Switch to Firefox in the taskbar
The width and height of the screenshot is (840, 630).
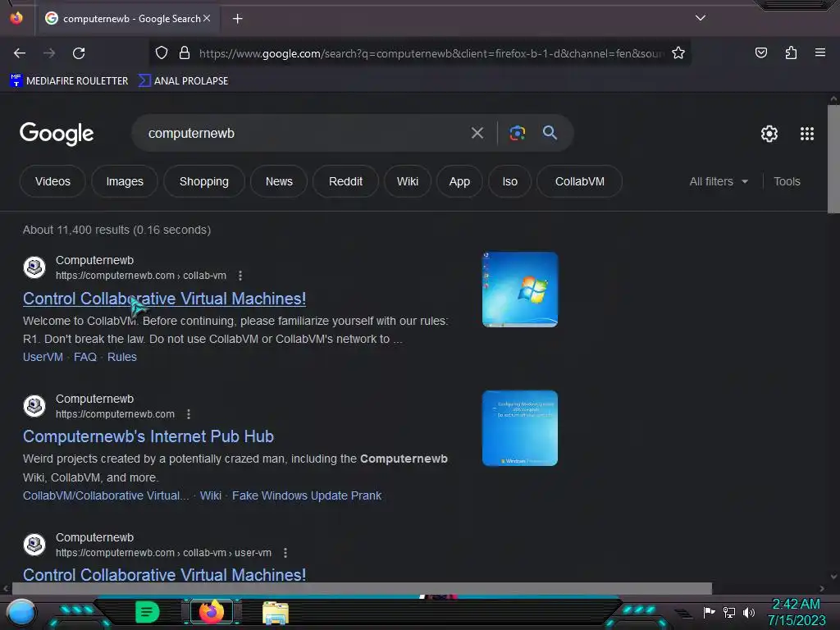coord(211,612)
